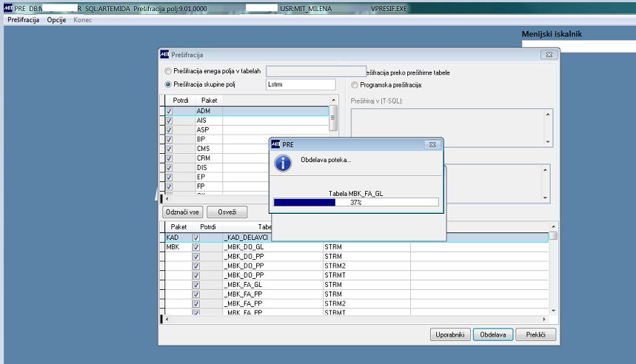Screen dimensions: 636x364
Task: Uncheck the _MBK_DO_GL row checkbox
Action: pyautogui.click(x=196, y=247)
